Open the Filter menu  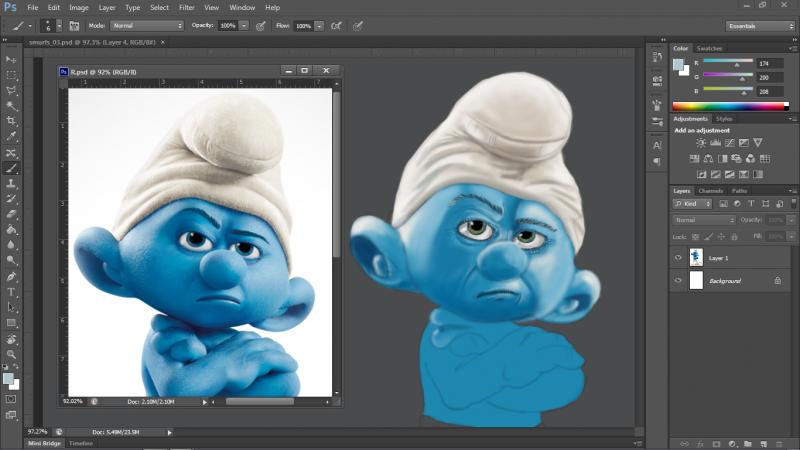point(187,8)
